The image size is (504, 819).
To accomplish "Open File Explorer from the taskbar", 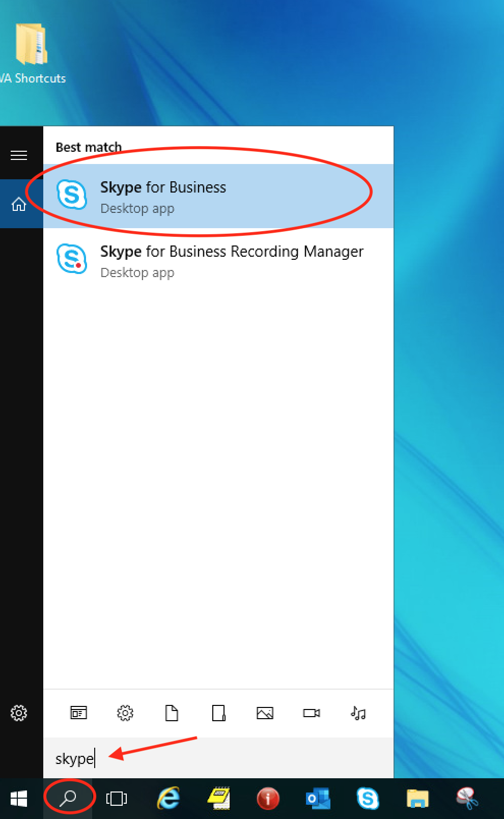I will pos(417,798).
